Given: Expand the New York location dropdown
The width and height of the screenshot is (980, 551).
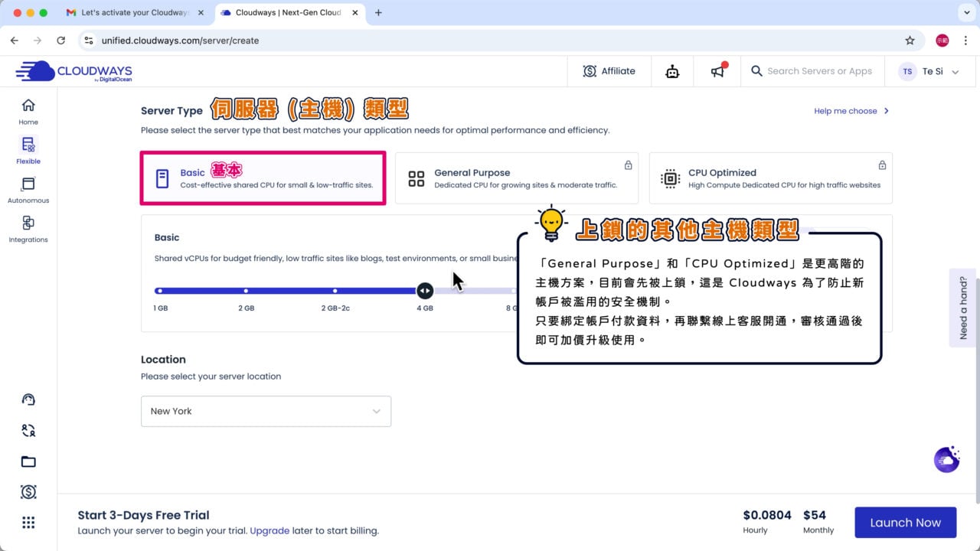Looking at the screenshot, I should point(266,411).
